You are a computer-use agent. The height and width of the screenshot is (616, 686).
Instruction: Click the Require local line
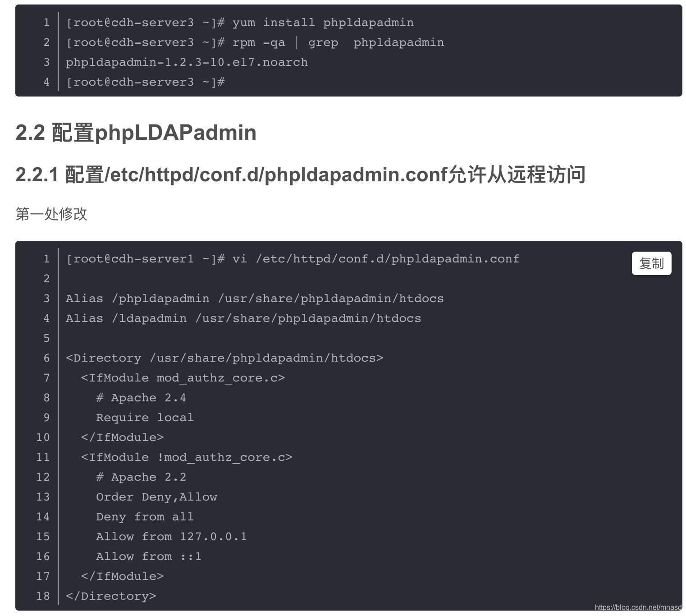[x=145, y=418]
